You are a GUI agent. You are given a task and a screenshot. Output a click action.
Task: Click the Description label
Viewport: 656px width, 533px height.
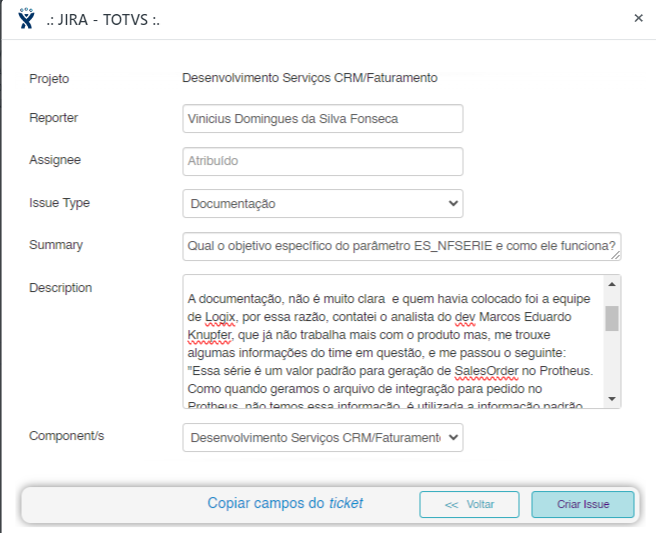[61, 288]
